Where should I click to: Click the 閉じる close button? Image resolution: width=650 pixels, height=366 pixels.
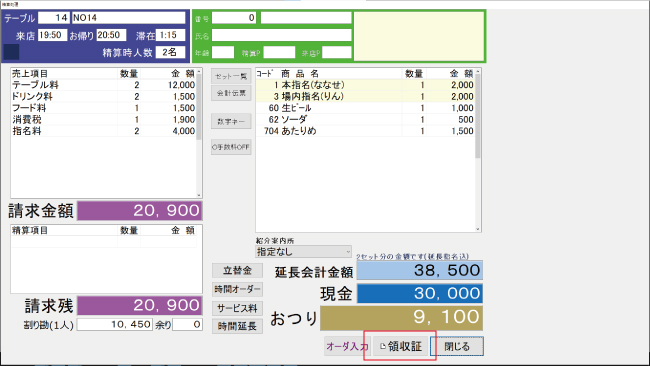point(457,346)
